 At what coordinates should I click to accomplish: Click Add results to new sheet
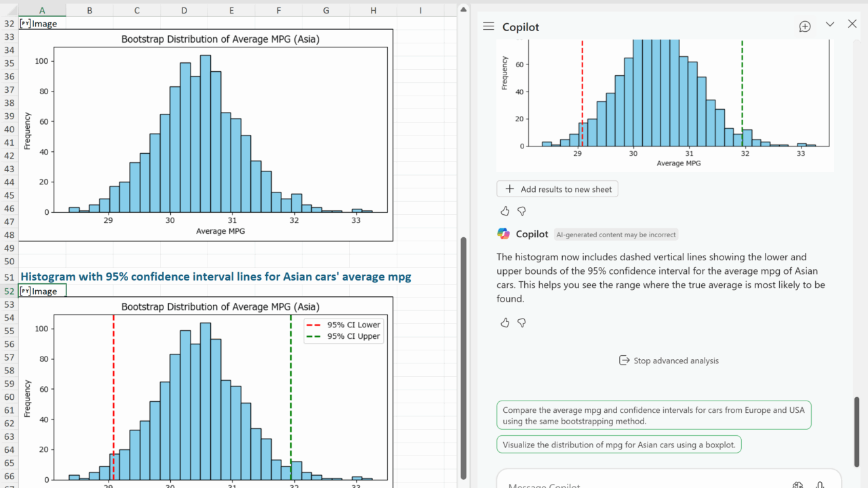[557, 189]
